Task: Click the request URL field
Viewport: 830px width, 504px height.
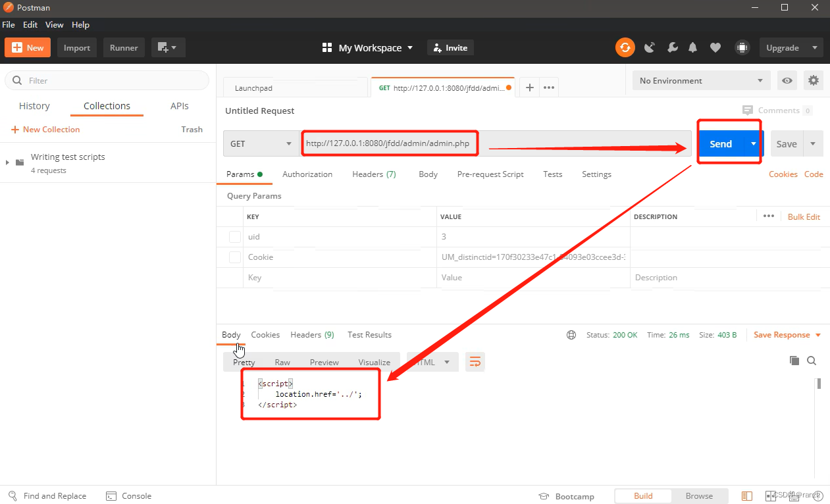Action: point(496,143)
